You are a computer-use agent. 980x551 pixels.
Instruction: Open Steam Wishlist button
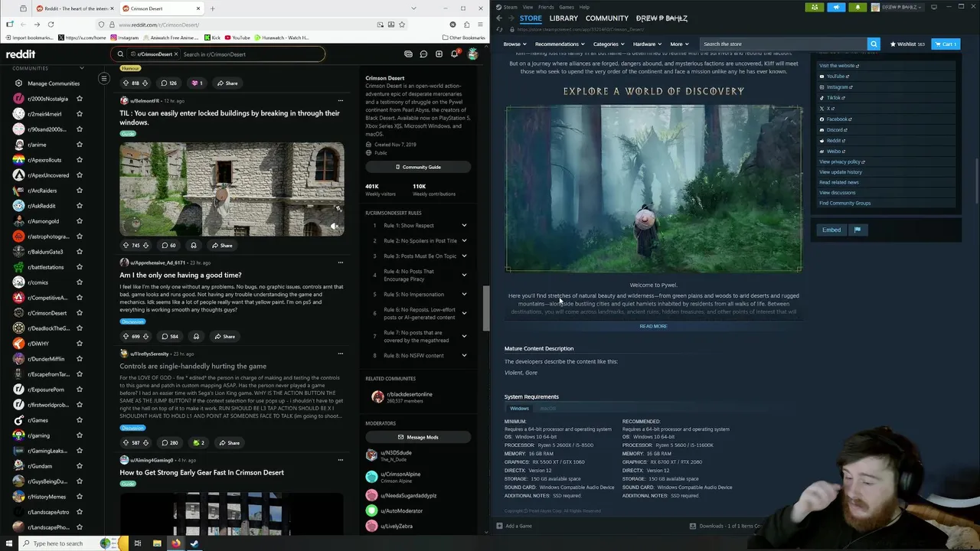[x=907, y=44]
